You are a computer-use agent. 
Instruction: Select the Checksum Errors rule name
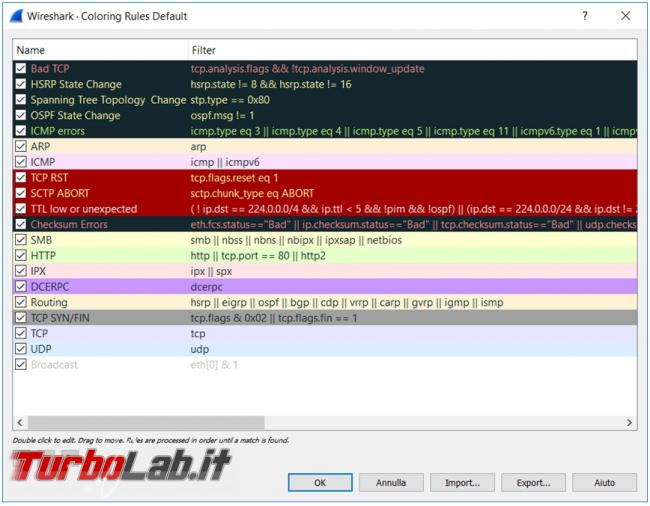click(x=69, y=225)
